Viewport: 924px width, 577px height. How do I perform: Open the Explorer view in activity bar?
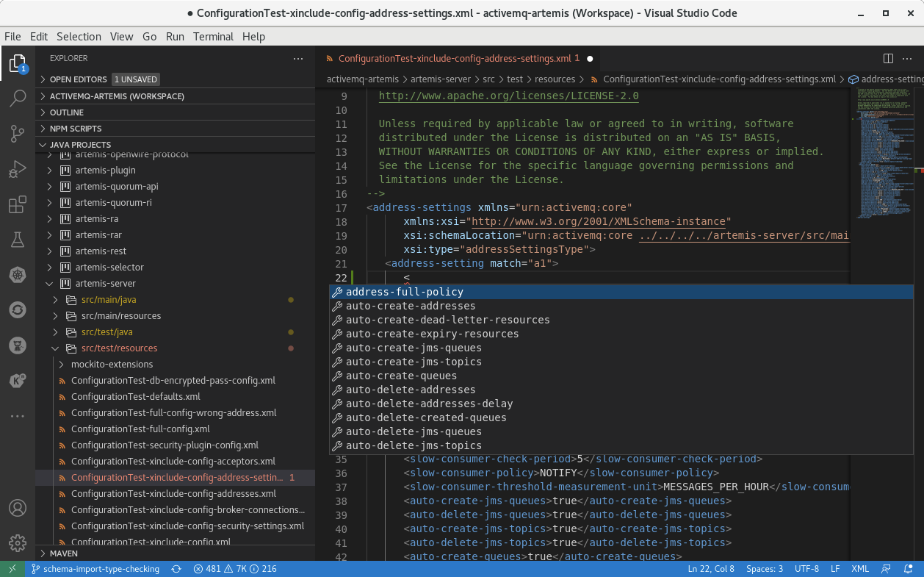18,63
